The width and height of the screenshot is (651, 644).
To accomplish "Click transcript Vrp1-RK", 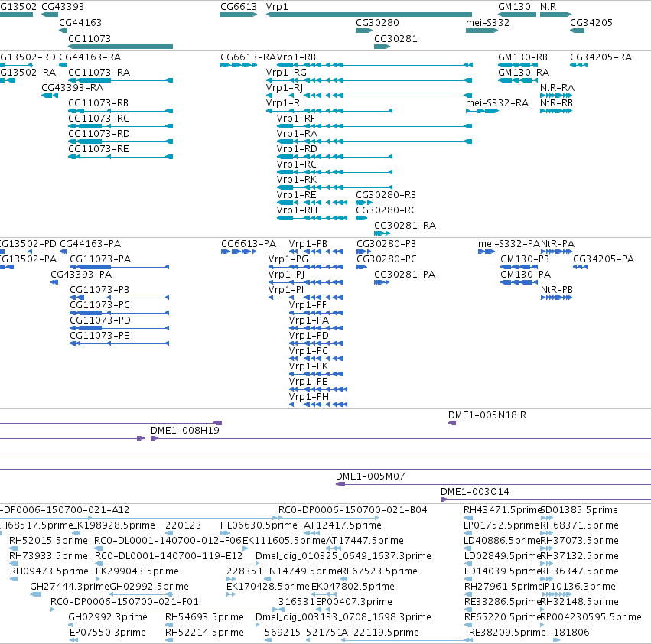I will [x=297, y=180].
